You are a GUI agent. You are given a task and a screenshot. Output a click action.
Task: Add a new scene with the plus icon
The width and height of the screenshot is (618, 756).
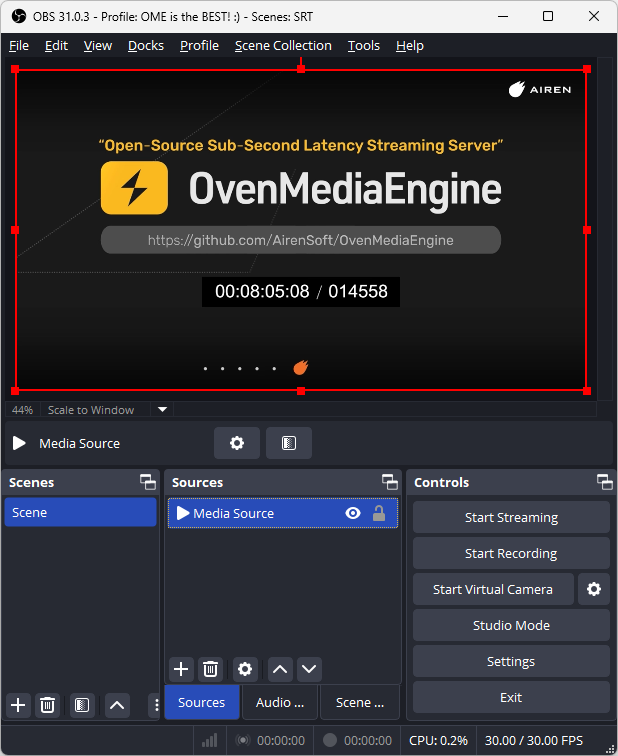click(x=18, y=705)
